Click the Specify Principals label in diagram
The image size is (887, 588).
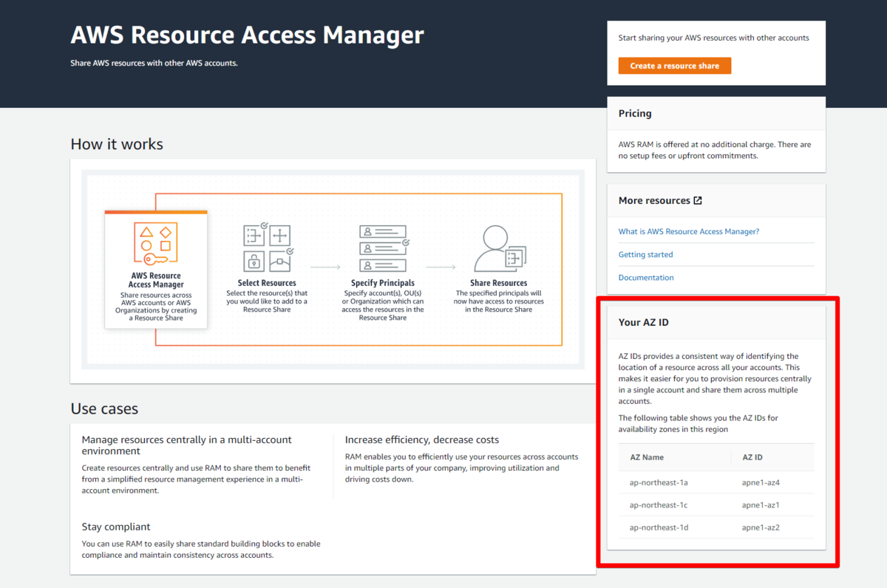point(383,283)
